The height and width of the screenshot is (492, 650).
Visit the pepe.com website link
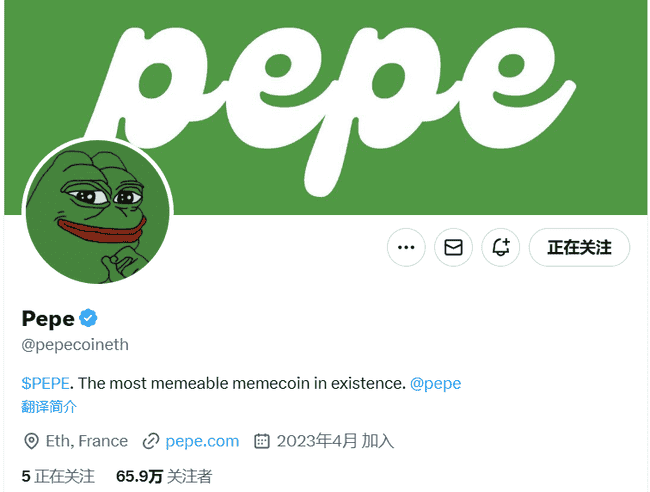(x=202, y=441)
